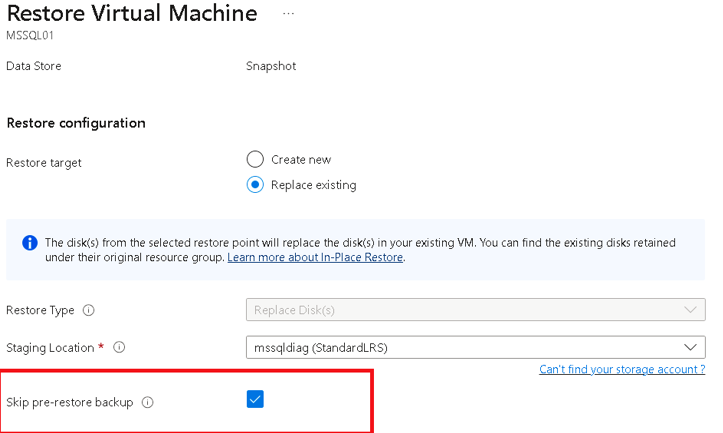Click the Restore Virtual Machine page title
Viewport: 723px width, 433px height.
pyautogui.click(x=132, y=14)
